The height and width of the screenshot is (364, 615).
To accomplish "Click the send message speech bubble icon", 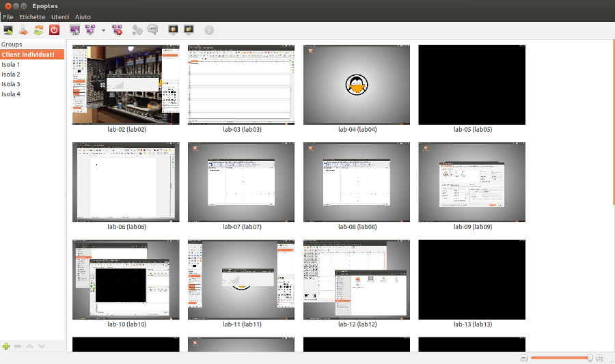I will [153, 30].
